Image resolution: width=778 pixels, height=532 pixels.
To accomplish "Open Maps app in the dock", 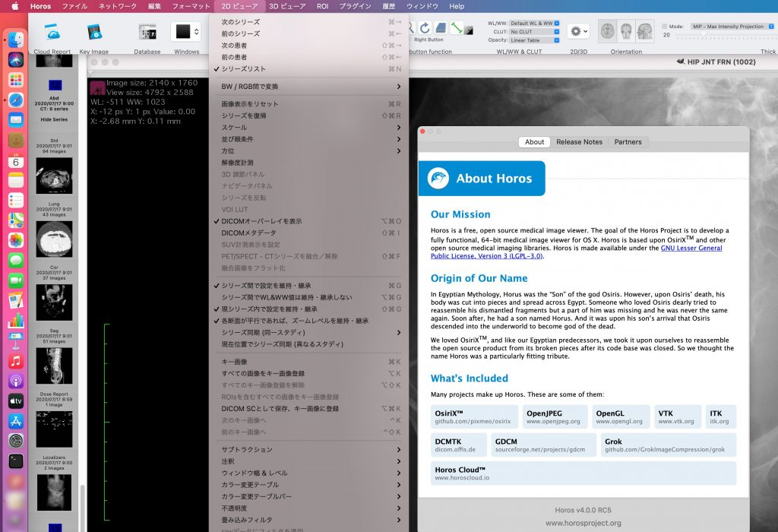I will 16,220.
